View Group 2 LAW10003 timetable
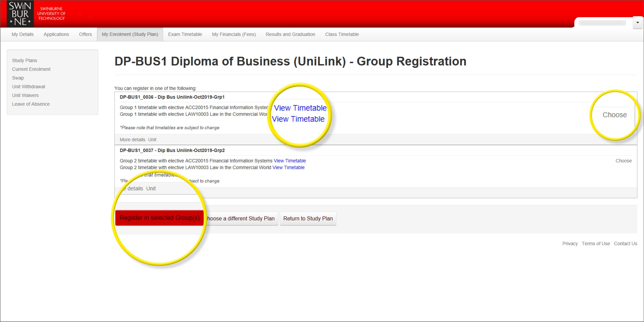Image resolution: width=644 pixels, height=322 pixels. click(288, 168)
